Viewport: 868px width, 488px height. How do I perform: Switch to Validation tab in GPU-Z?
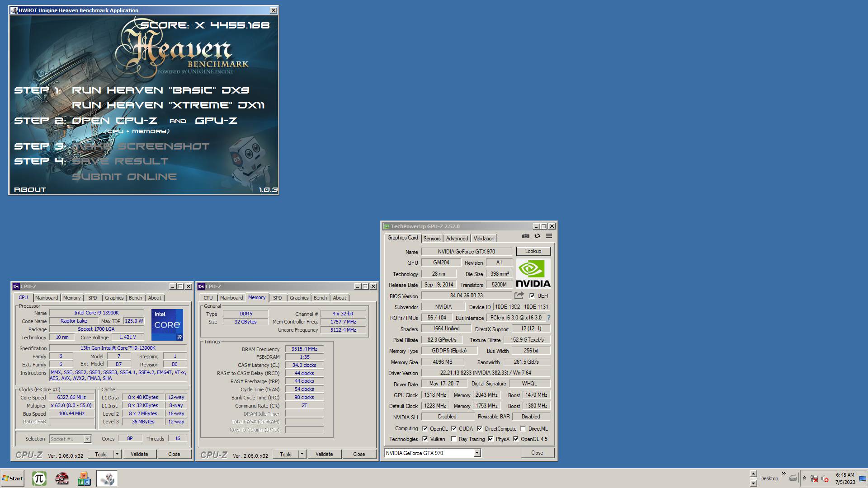pyautogui.click(x=484, y=239)
